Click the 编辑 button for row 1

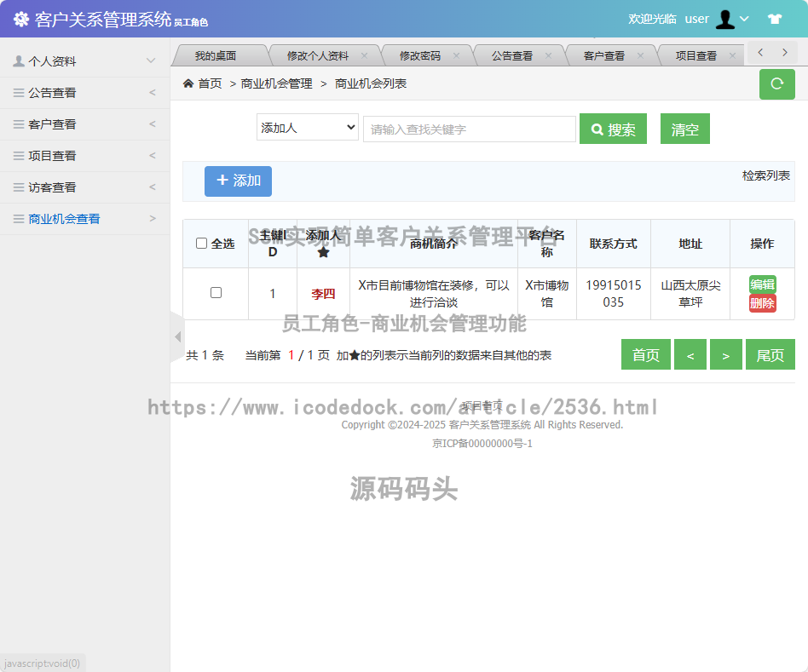[x=762, y=284]
